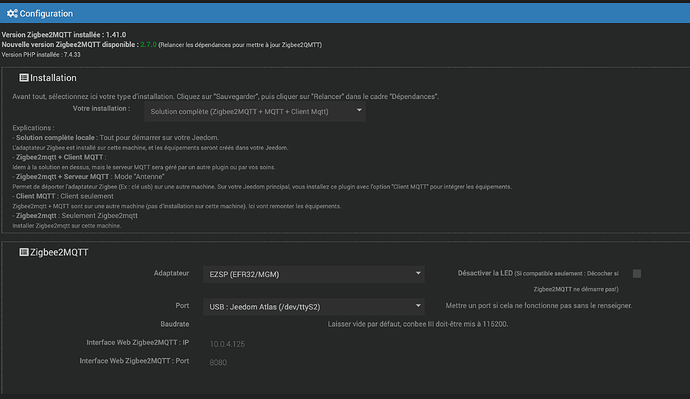Open the Votre installation dropdown
The width and height of the screenshot is (690, 399).
(255, 112)
